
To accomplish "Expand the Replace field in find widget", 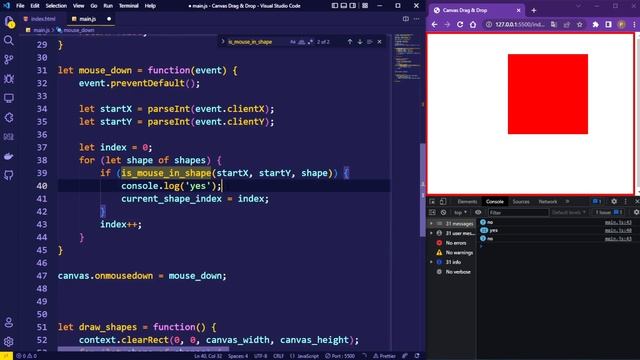I will pyautogui.click(x=223, y=42).
